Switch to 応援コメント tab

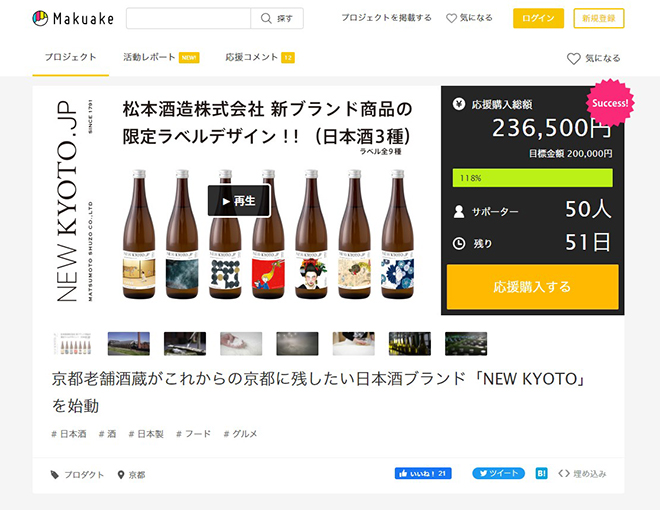pos(260,57)
